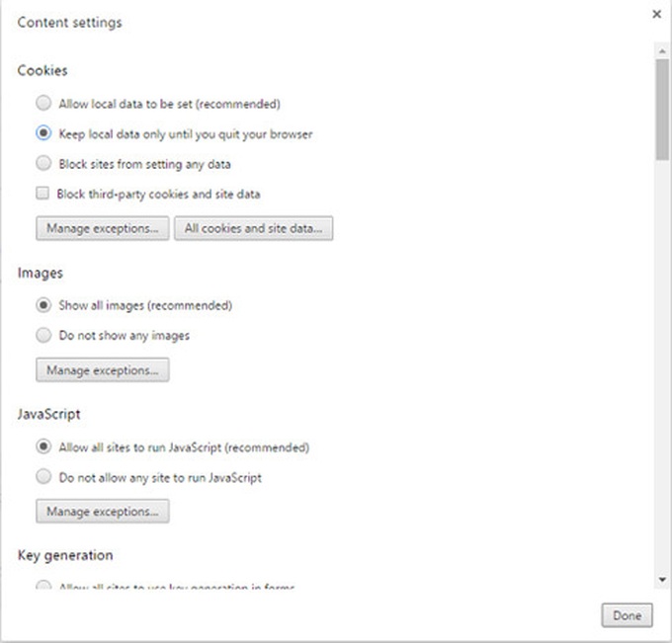Image resolution: width=672 pixels, height=643 pixels.
Task: Click the vertical scrollbar thumb
Action: tap(662, 110)
